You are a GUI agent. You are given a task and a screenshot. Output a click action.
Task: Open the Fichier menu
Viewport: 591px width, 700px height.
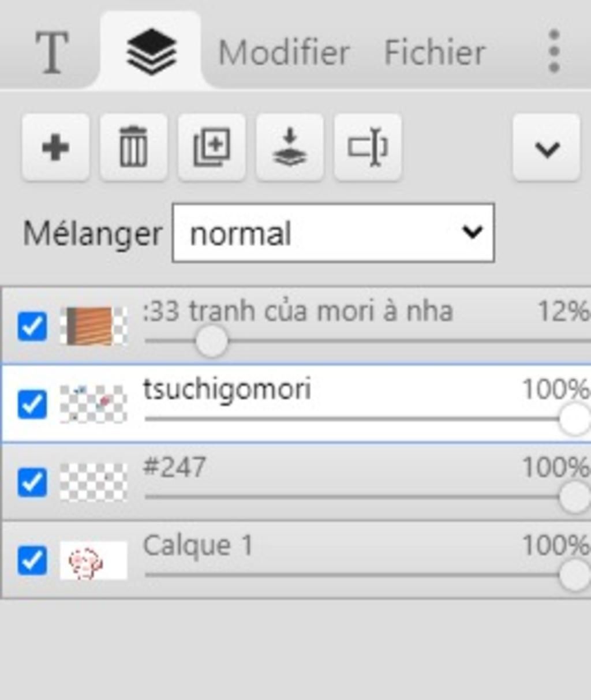(x=435, y=53)
